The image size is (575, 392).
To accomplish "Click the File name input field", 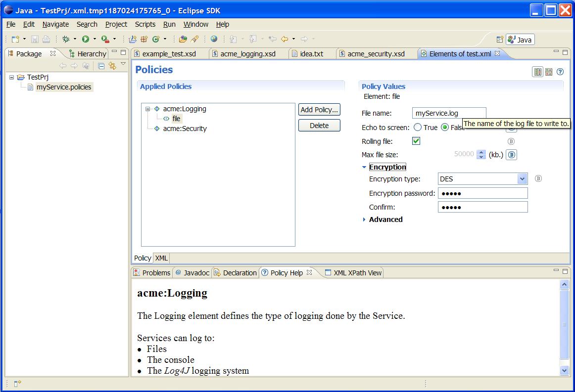I will point(449,113).
